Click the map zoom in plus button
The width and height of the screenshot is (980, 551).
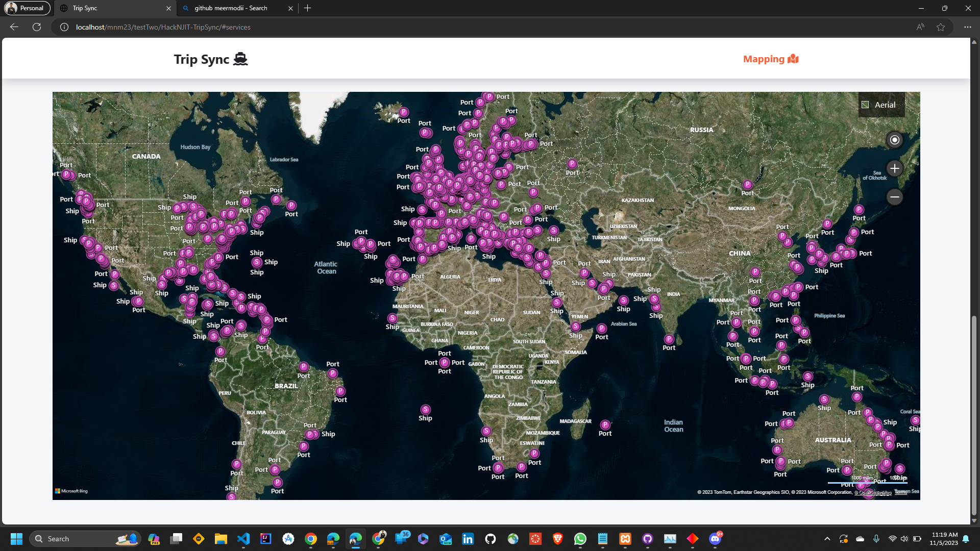coord(894,168)
